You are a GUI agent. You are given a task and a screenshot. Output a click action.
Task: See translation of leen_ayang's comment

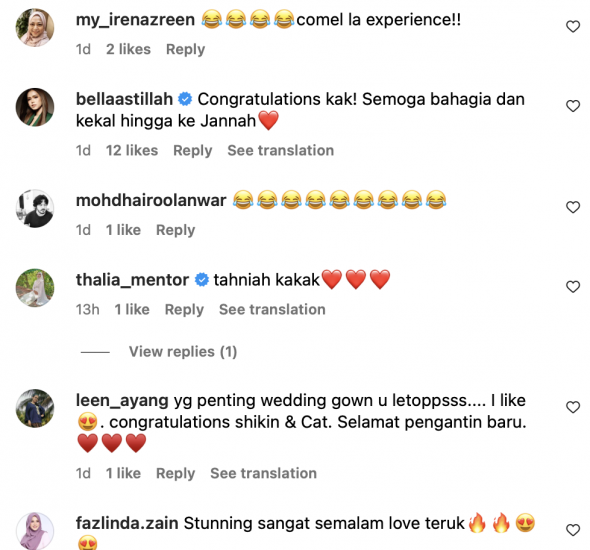click(x=263, y=473)
